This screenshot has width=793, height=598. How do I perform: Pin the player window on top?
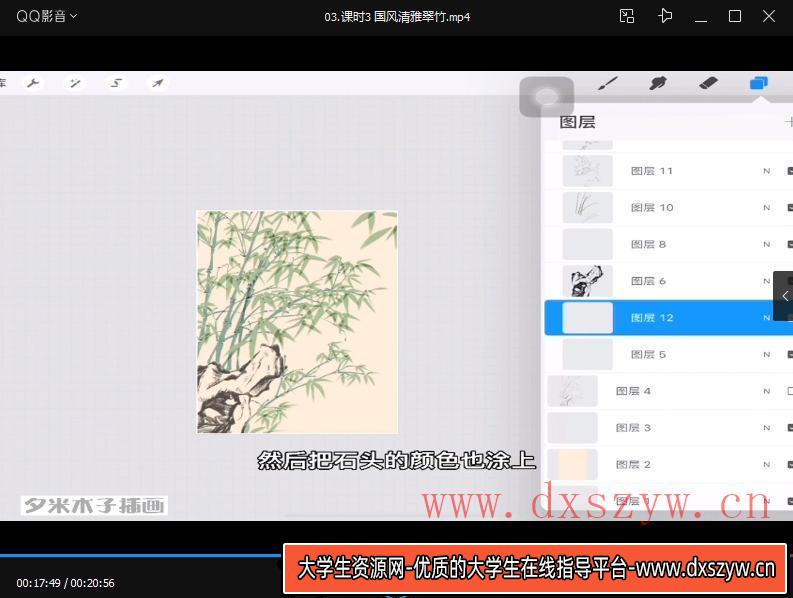665,16
